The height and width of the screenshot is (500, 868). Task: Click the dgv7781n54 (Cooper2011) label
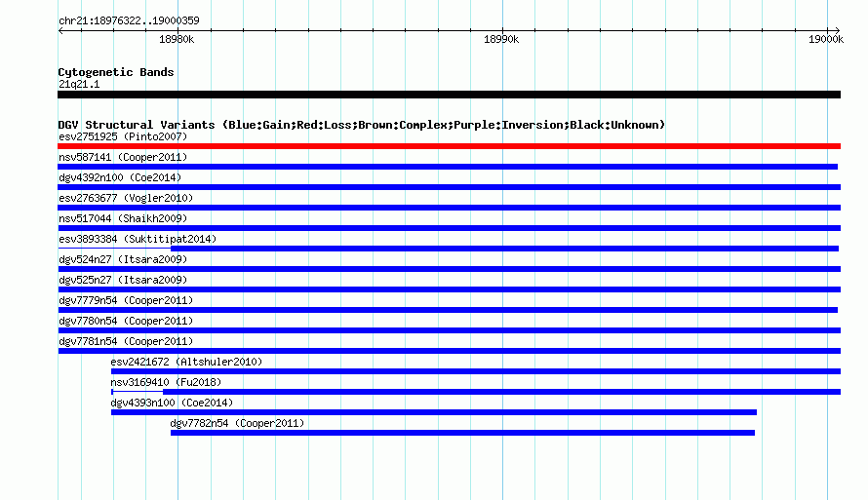[x=126, y=341]
